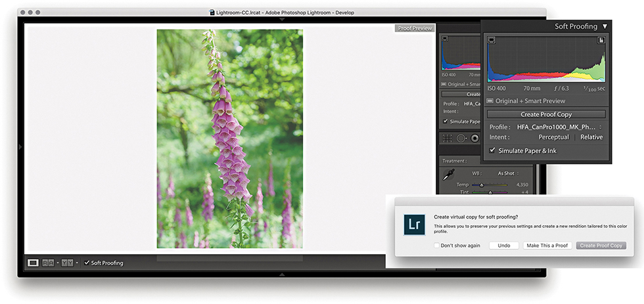Select the Red Eye Correction tool
Image resolution: width=644 pixels, height=304 pixels.
click(475, 139)
